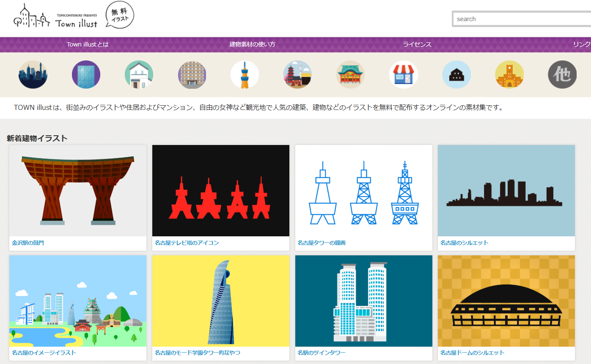Follow the 名古屋タワーの線画 title link
The width and height of the screenshot is (591, 364).
(x=322, y=243)
